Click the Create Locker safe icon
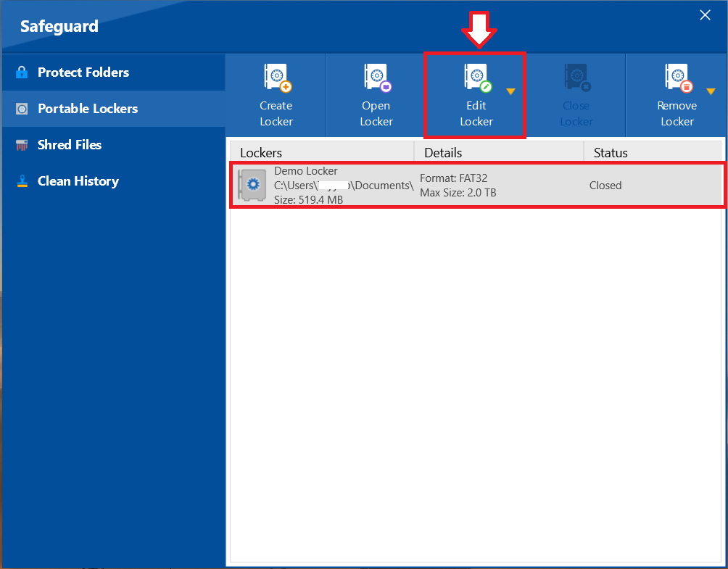Viewport: 728px width, 569px height. (x=277, y=78)
